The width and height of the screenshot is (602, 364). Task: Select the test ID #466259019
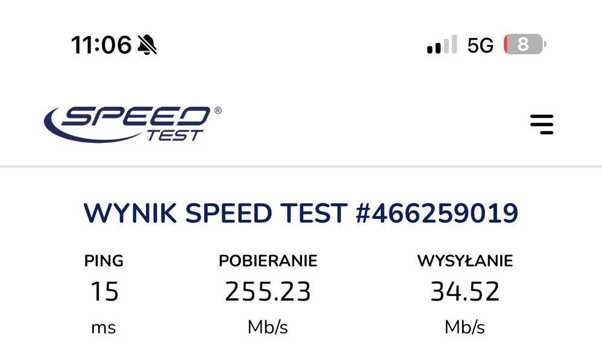click(437, 213)
